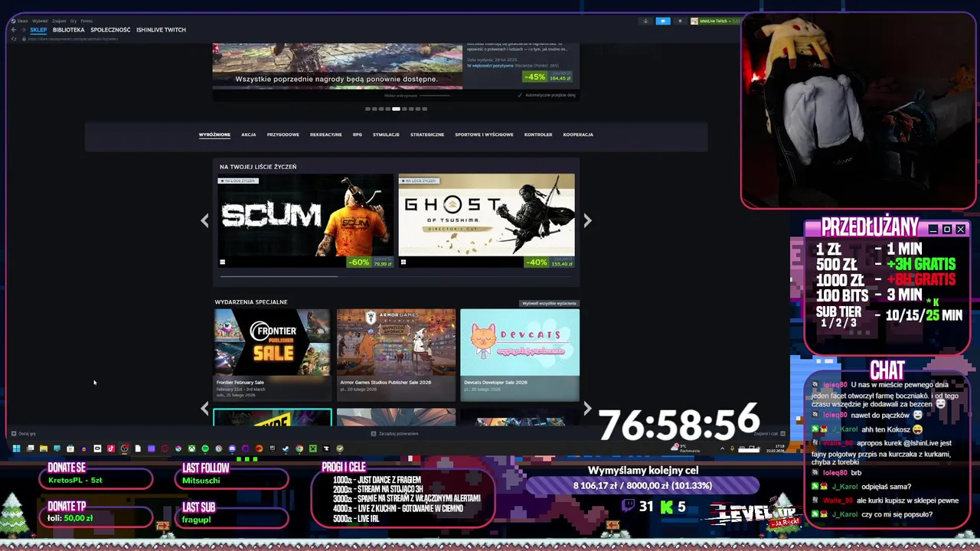The width and height of the screenshot is (980, 551).
Task: Select the SPORTOWE I WYŚCIGOWE category tab
Action: point(484,135)
